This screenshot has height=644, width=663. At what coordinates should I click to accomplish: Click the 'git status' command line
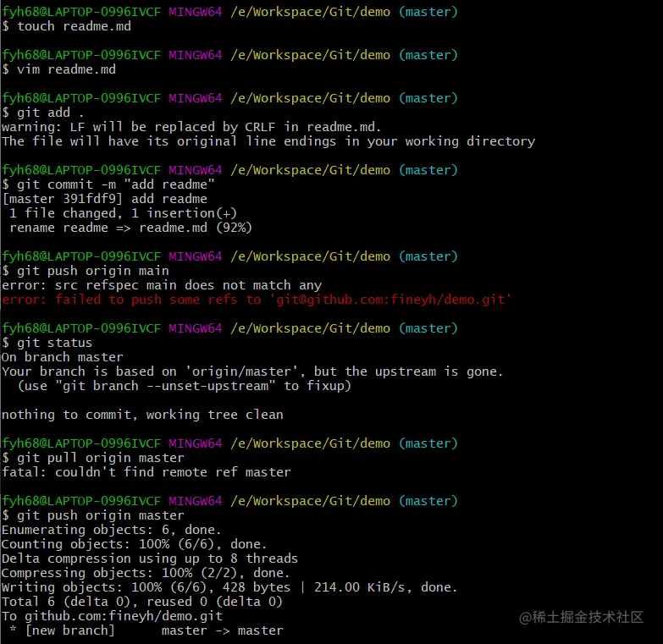(47, 342)
